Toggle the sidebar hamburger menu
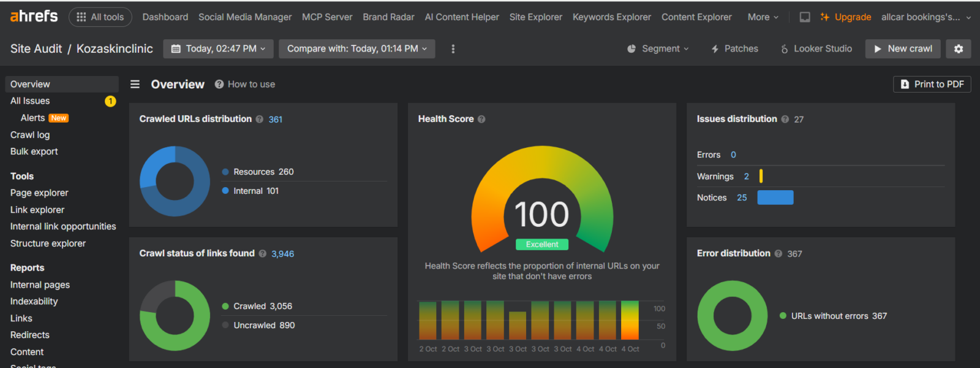Viewport: 980px width, 368px height. [x=135, y=84]
